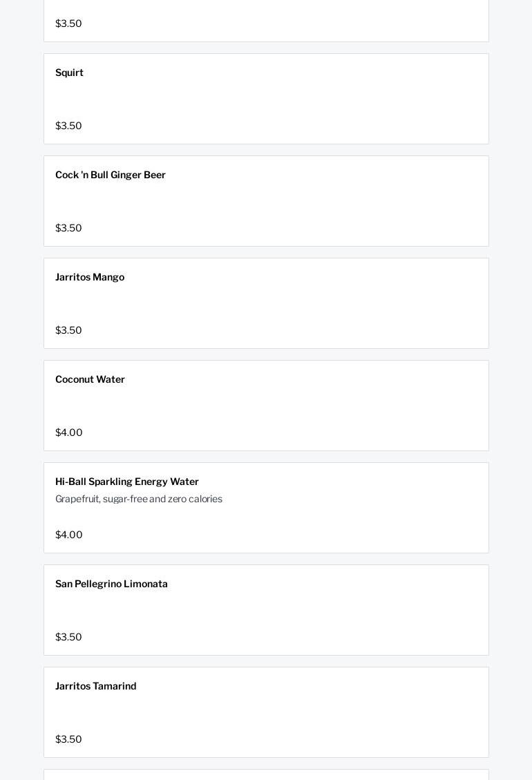The width and height of the screenshot is (532, 780).
Task: Click the Jarritos Tamarind $3.50 price
Action: click(x=68, y=739)
